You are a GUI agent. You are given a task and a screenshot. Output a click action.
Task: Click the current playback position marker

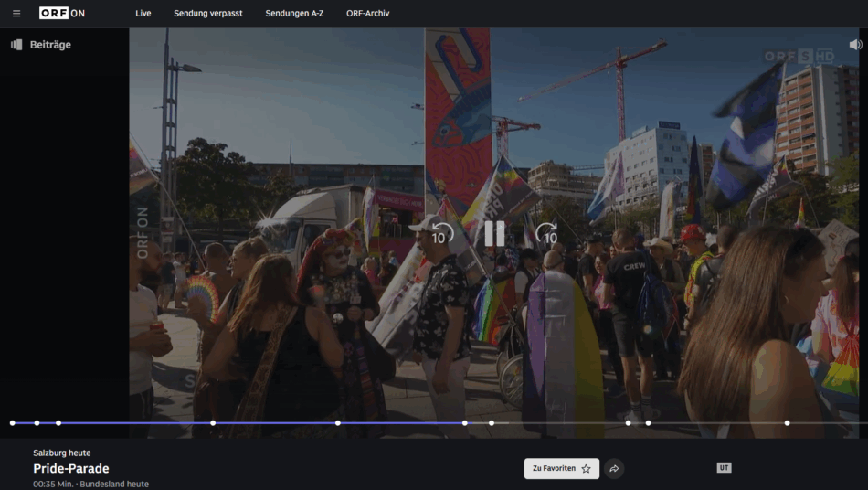click(x=465, y=423)
